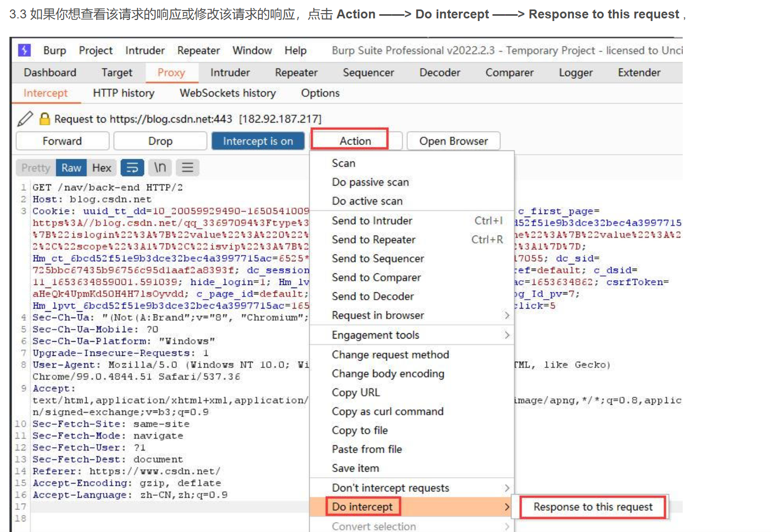This screenshot has width=771, height=532.
Task: Open the Do intercept submenu
Action: click(x=363, y=507)
